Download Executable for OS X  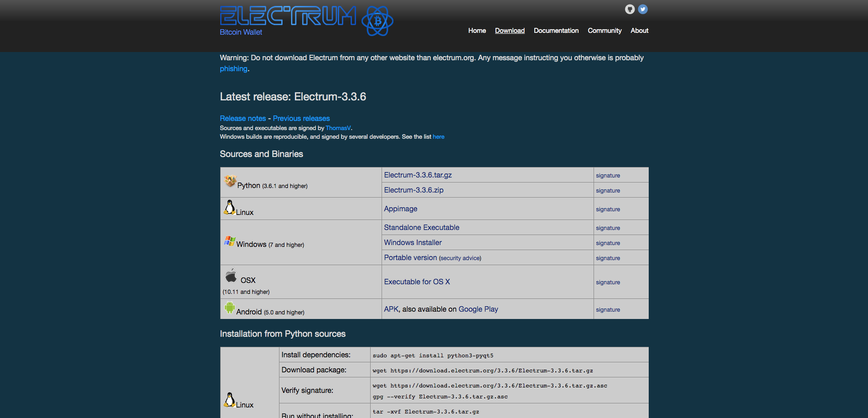coord(417,282)
